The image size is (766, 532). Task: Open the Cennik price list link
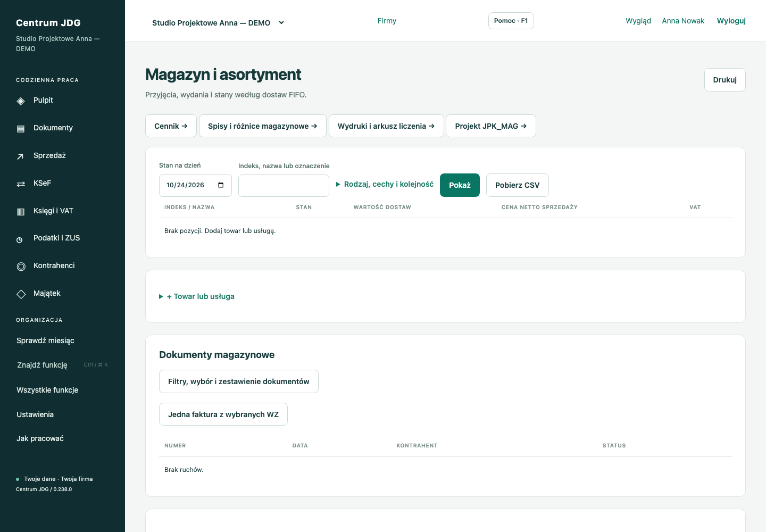(171, 126)
